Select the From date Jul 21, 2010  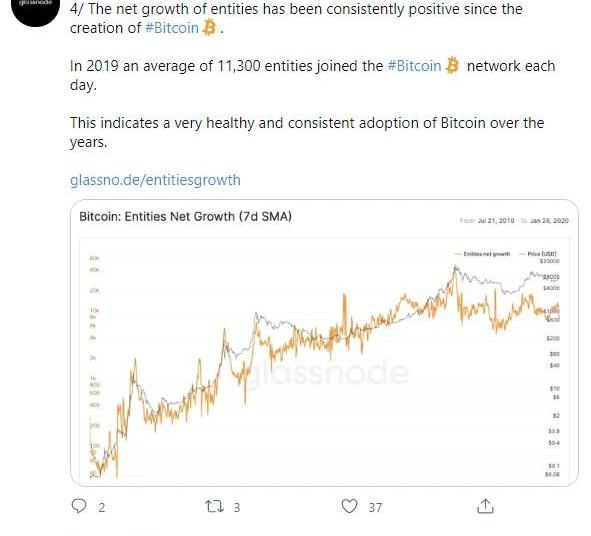[x=495, y=221]
